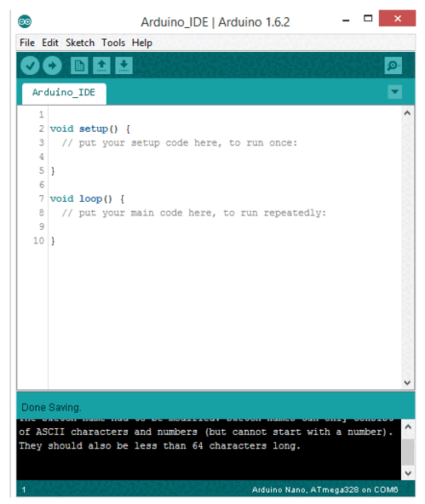Click console scrollbar down arrow
This screenshot has width=425, height=504.
(x=408, y=473)
